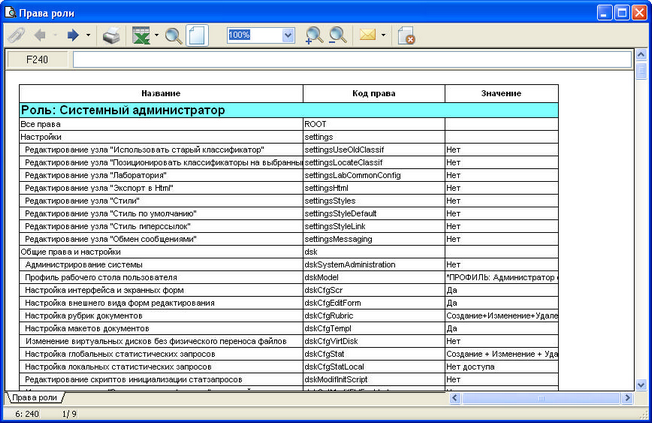Click the 6: 240 status position
This screenshot has width=652, height=423.
(x=27, y=414)
